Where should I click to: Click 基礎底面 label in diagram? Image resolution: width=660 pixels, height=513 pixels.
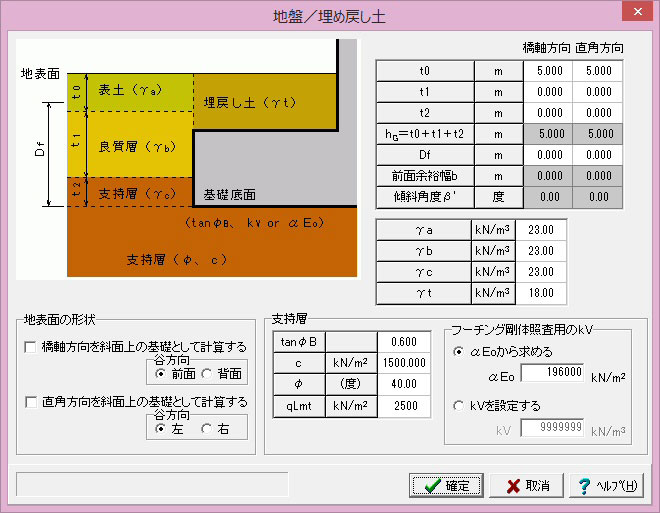229,195
